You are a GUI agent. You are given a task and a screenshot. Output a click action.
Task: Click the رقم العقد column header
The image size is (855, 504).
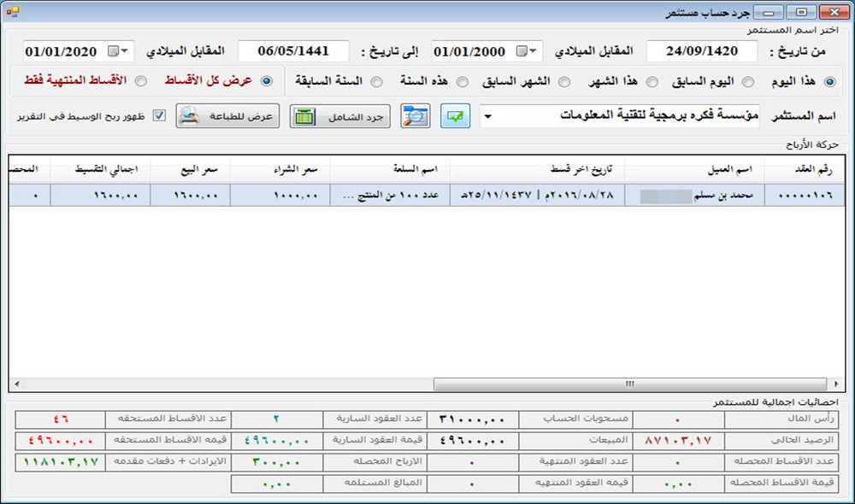coord(801,171)
